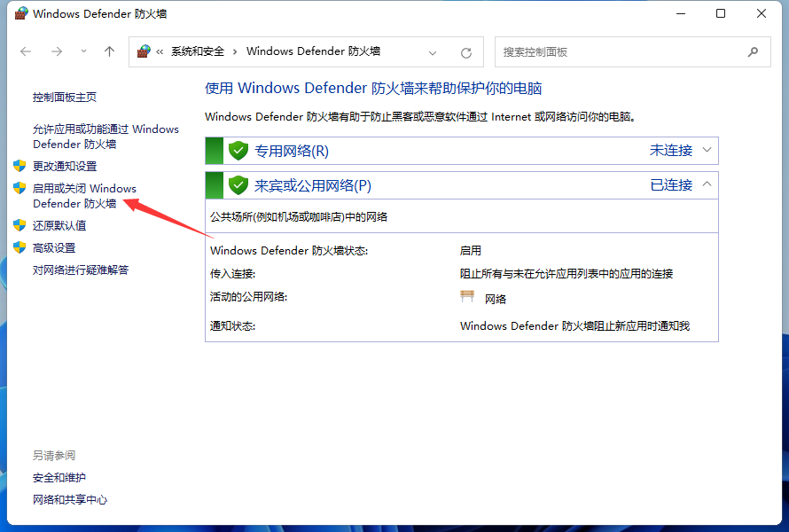Select 系统和安全 in the breadcrumb path

tap(199, 51)
